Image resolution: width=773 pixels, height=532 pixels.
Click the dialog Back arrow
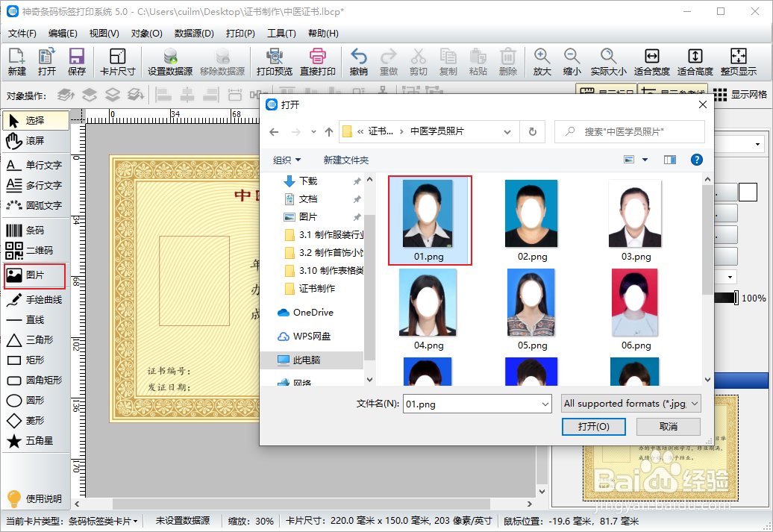[274, 131]
